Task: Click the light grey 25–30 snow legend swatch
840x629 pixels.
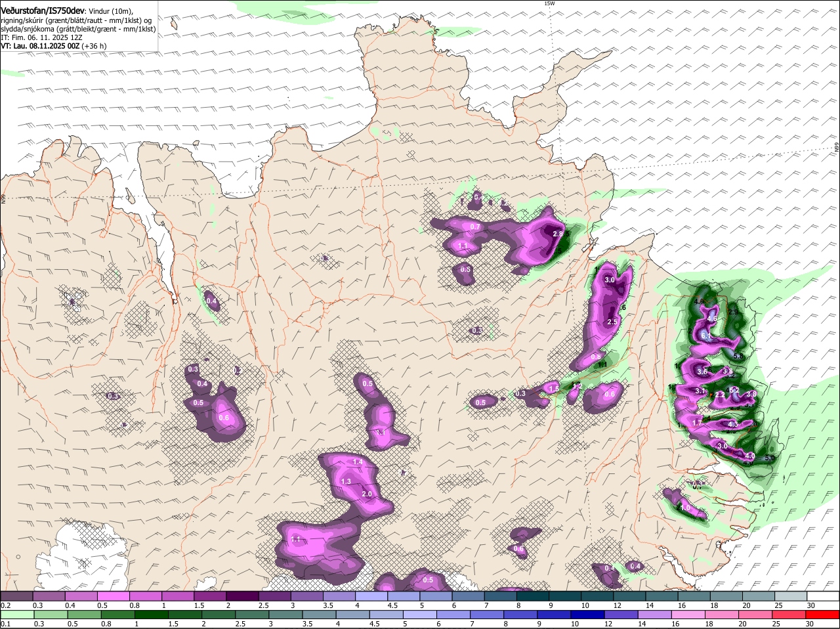Action: point(791,596)
